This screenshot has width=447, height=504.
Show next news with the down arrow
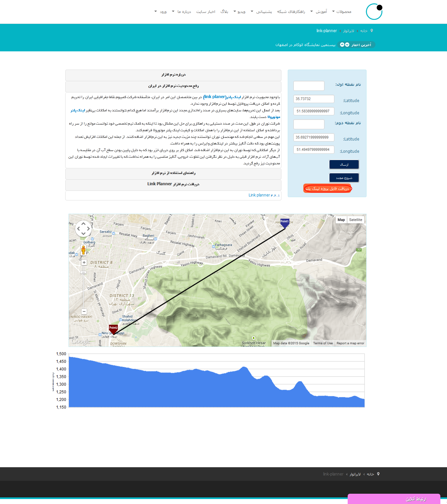pyautogui.click(x=347, y=45)
